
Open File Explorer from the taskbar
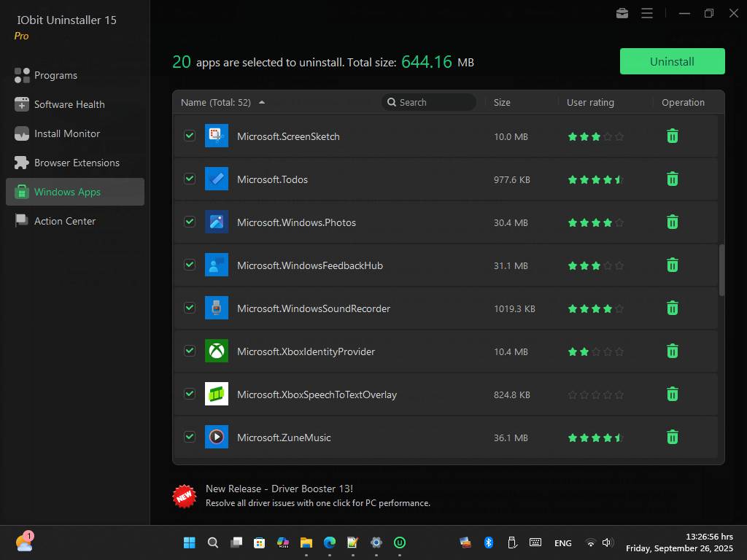click(x=306, y=542)
